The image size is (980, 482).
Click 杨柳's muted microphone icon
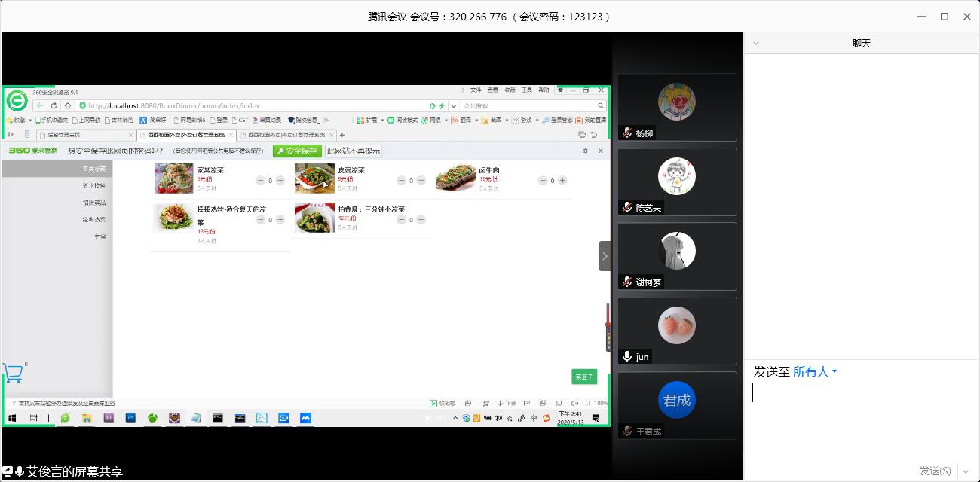pyautogui.click(x=626, y=133)
